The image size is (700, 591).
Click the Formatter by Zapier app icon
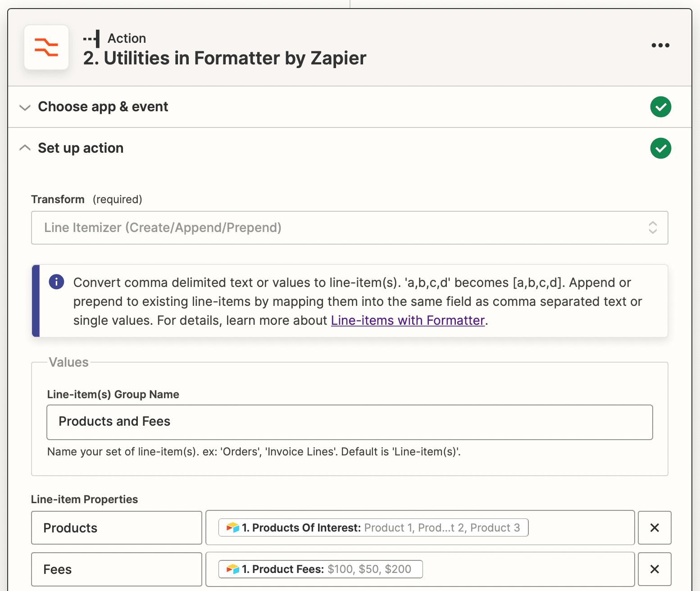pyautogui.click(x=46, y=47)
